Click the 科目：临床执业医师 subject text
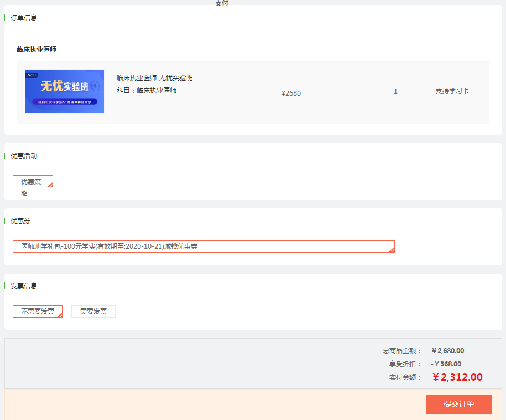The image size is (506, 420). click(x=147, y=91)
